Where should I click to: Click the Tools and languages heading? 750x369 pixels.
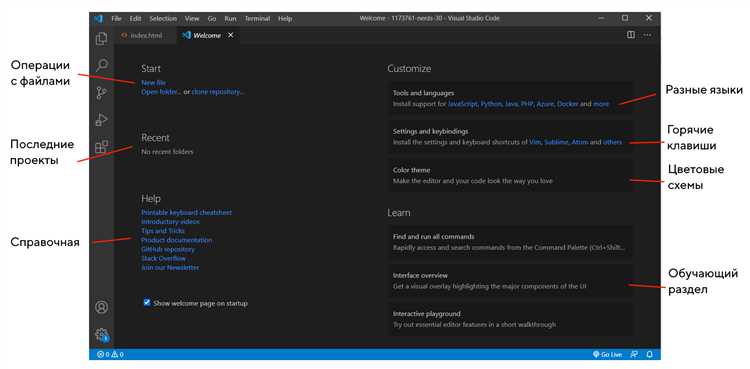[423, 93]
